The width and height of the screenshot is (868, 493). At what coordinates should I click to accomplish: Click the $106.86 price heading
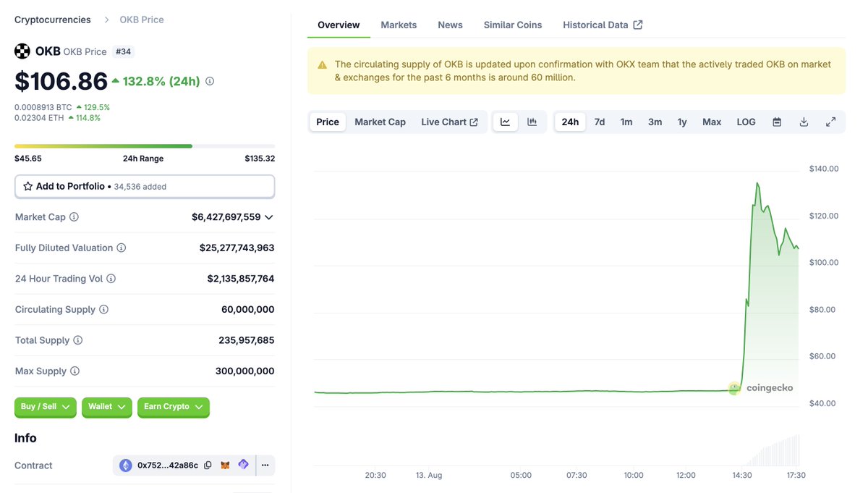tap(61, 81)
